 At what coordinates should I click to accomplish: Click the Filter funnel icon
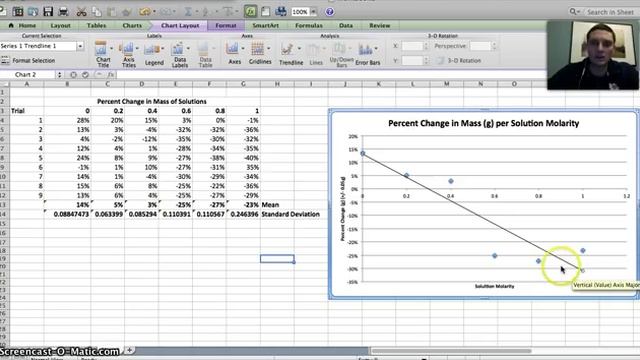click(228, 12)
